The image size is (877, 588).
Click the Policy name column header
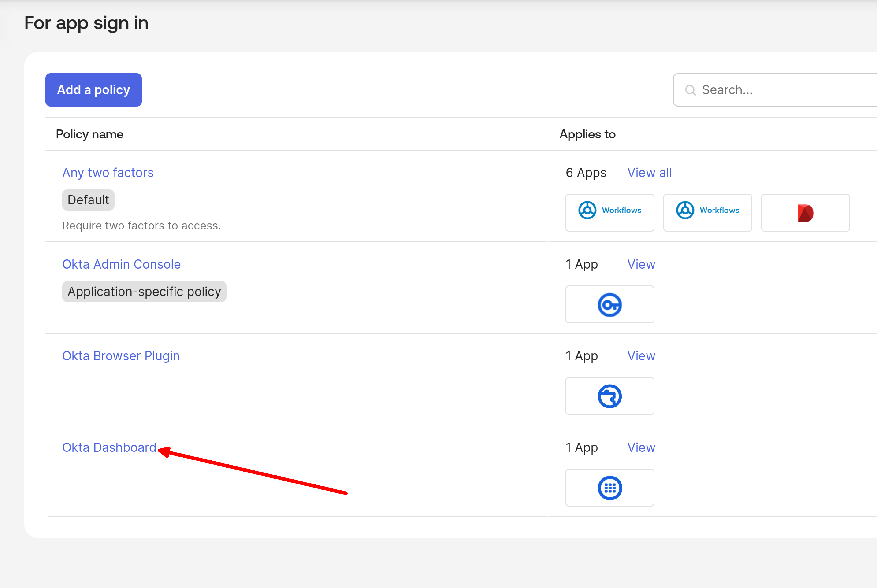[89, 134]
